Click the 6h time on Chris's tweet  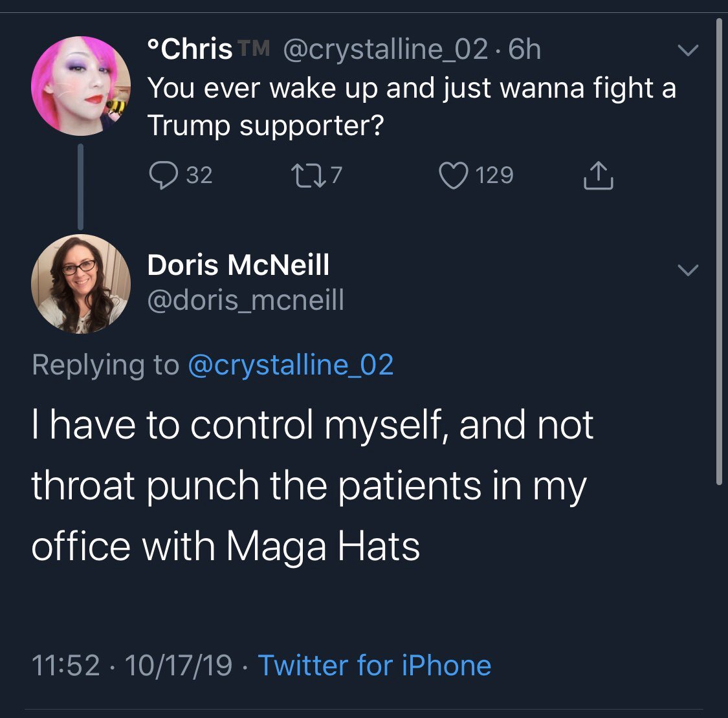(x=525, y=49)
